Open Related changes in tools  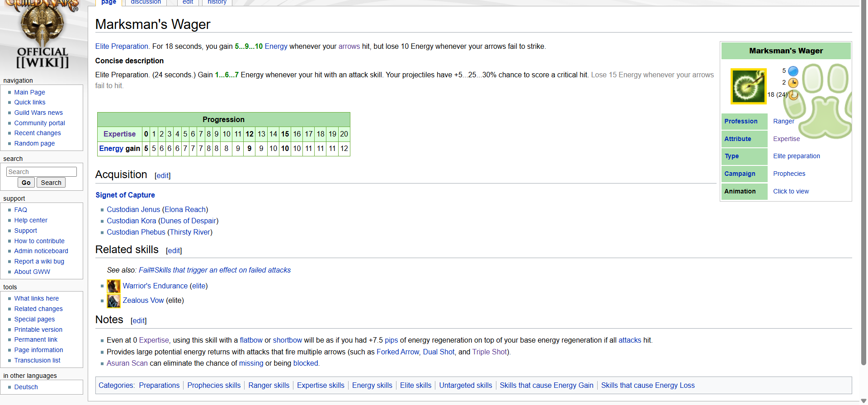pyautogui.click(x=38, y=309)
